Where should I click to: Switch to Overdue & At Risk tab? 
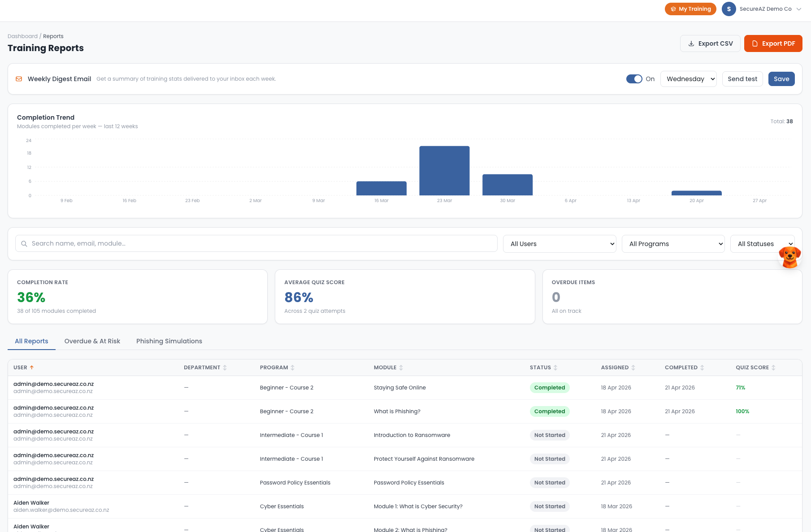point(92,341)
